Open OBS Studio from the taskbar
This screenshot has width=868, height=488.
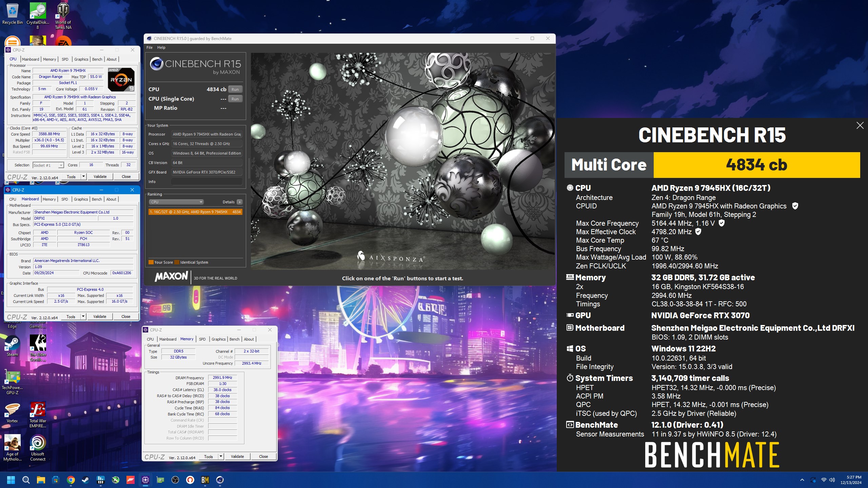pos(175,480)
